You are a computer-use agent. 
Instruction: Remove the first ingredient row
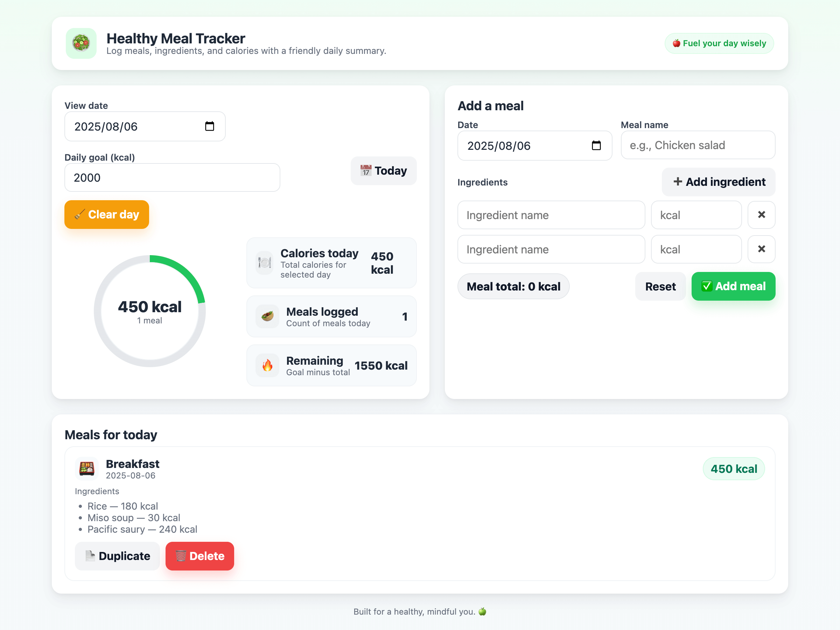[x=761, y=215]
